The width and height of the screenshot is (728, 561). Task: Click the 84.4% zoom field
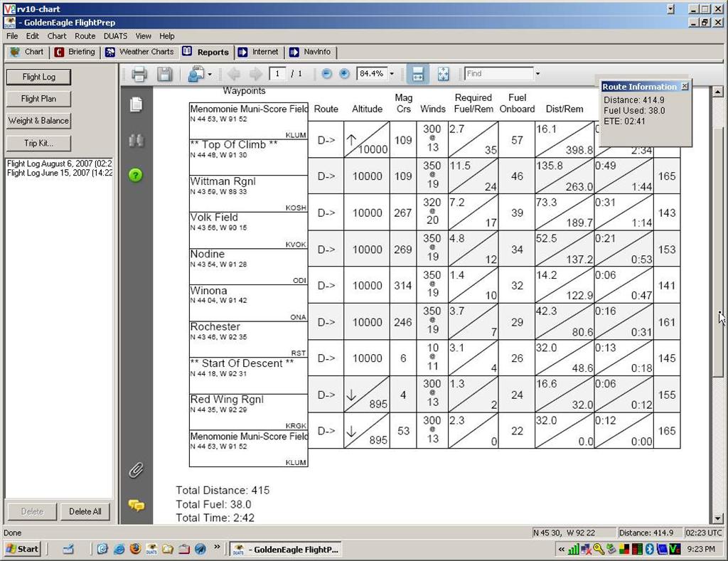[371, 73]
